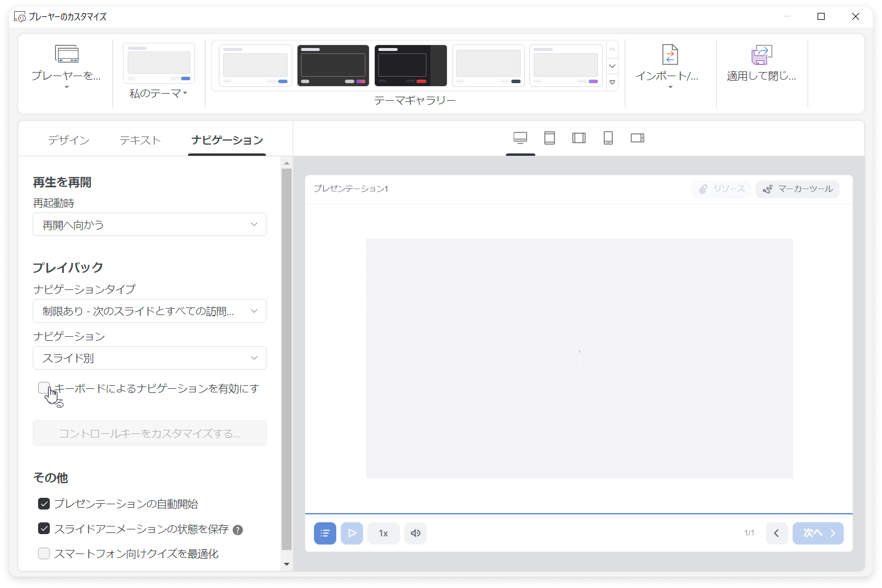
Task: Open the テキスト tab
Action: coord(140,140)
